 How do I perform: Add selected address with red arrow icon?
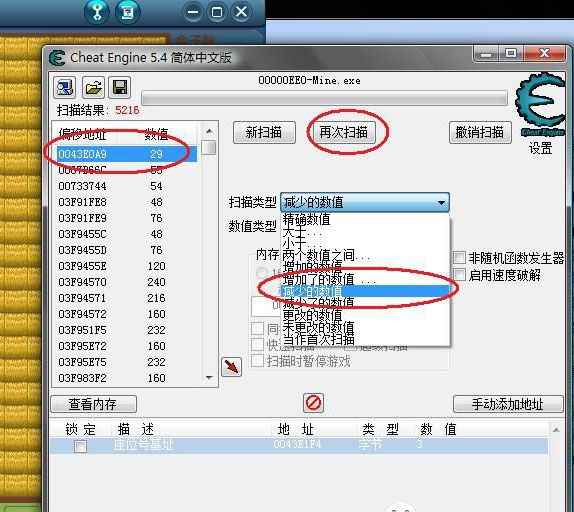click(x=231, y=367)
